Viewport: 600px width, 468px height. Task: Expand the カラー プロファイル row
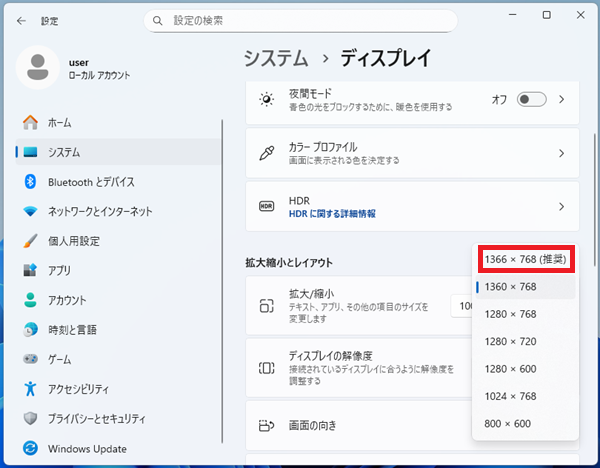[562, 153]
